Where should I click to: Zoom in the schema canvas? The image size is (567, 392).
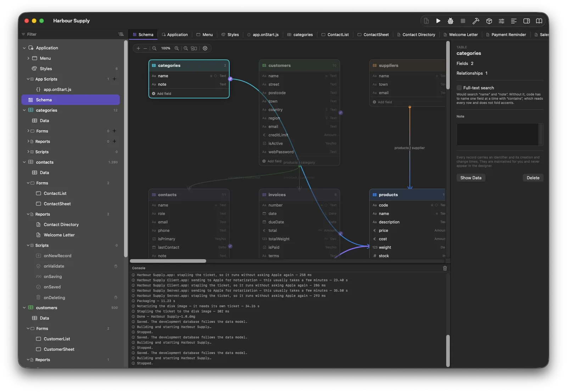tap(176, 48)
